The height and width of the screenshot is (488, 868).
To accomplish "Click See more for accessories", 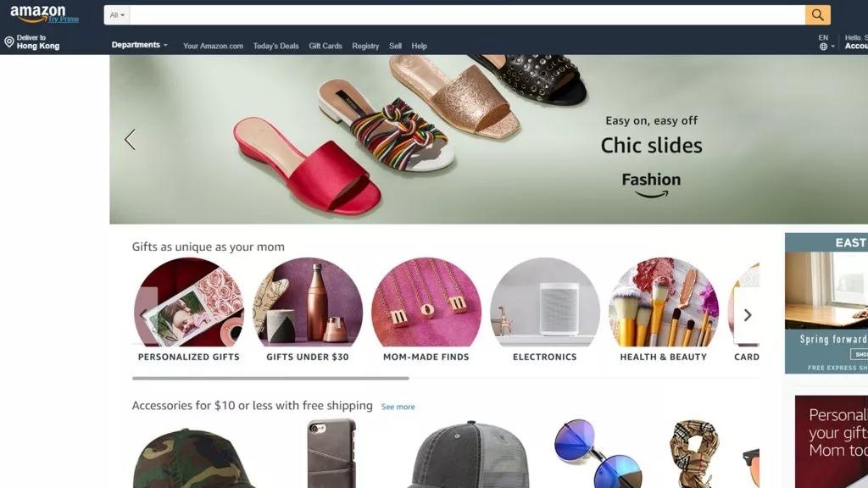I will pyautogui.click(x=398, y=407).
